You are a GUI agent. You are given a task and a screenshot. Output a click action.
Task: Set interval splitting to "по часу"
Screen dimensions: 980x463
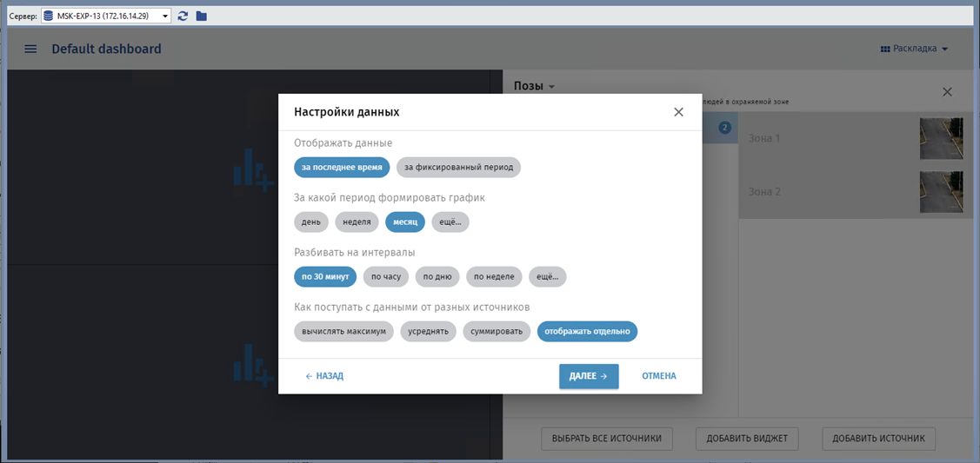pyautogui.click(x=385, y=277)
